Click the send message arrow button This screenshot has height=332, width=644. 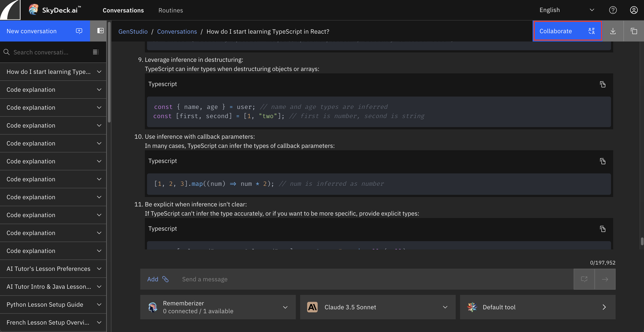coord(605,279)
